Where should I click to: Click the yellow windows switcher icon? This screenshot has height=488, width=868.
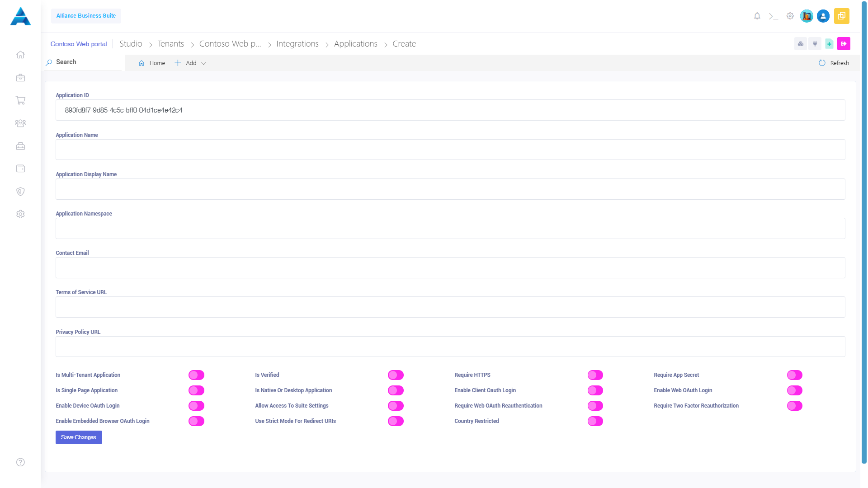(x=842, y=16)
